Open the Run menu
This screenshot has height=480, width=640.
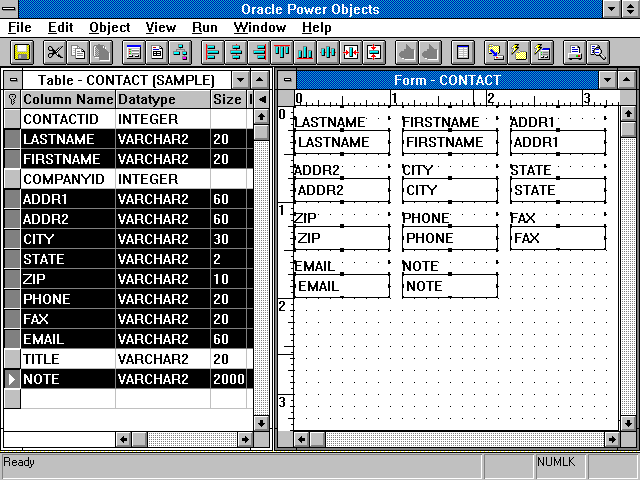(205, 27)
